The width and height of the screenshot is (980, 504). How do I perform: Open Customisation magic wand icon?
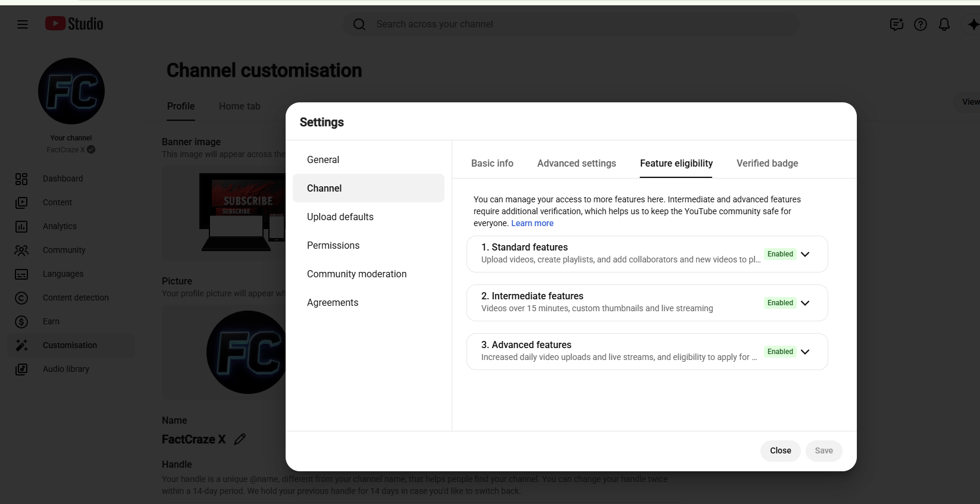(21, 346)
